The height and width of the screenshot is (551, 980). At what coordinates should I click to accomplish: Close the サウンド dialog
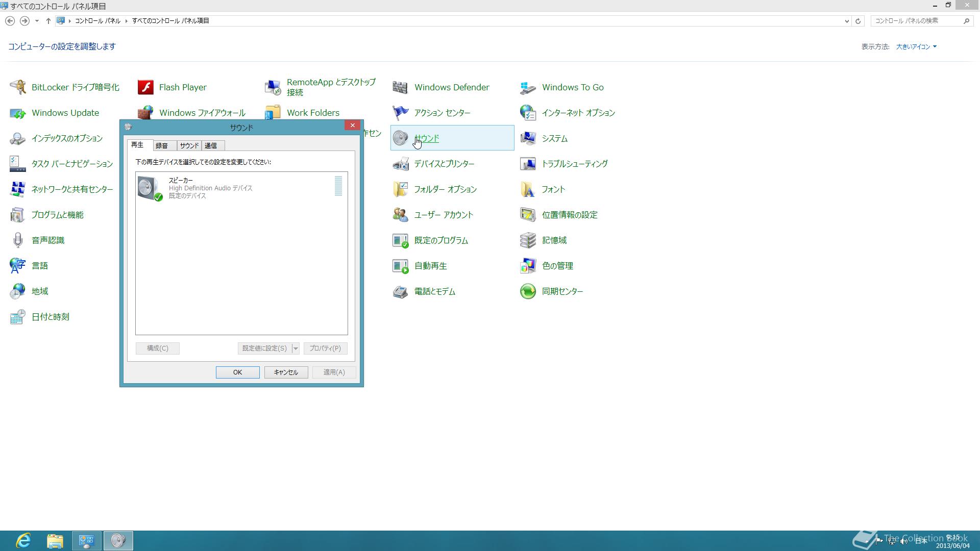coord(352,126)
